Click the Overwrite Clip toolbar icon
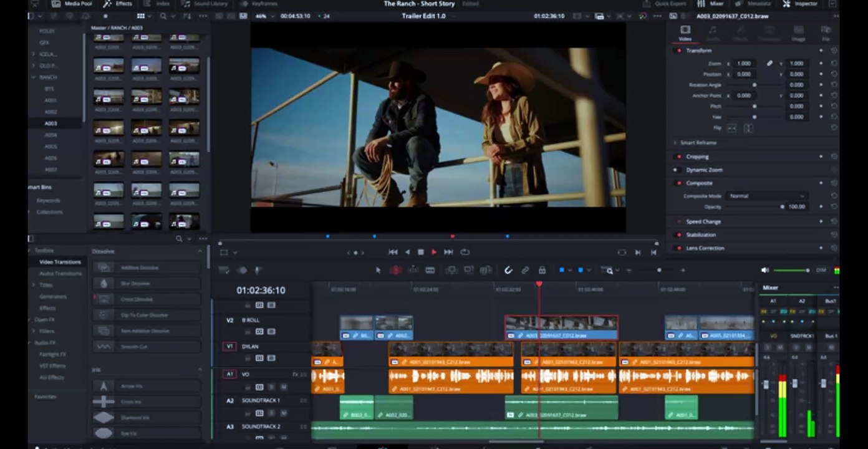The image size is (868, 449). click(x=468, y=270)
